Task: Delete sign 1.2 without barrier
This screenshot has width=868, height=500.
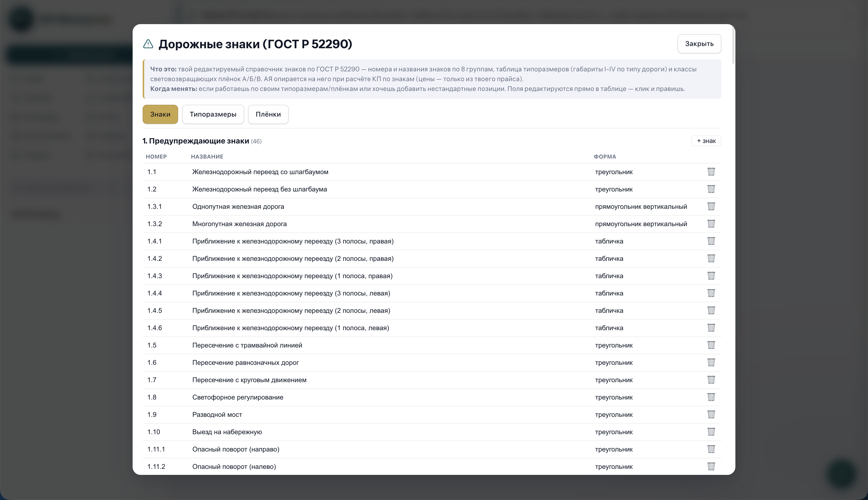Action: [711, 189]
